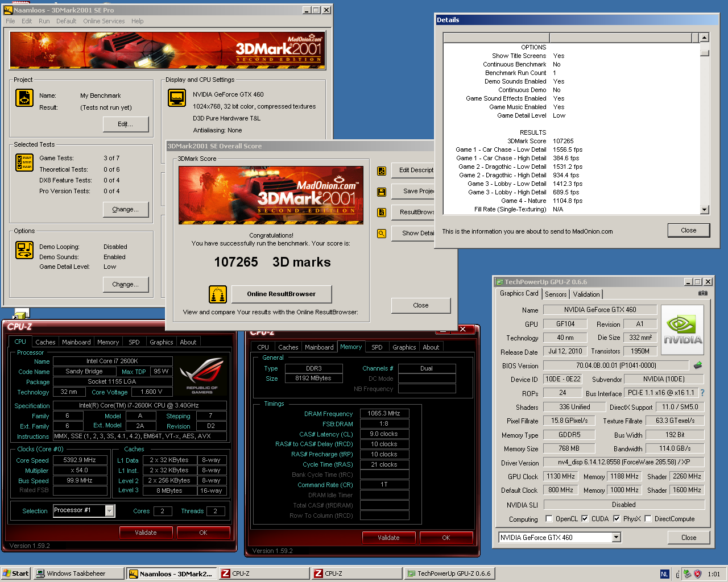The width and height of the screenshot is (728, 582).
Task: Click Change... button under Selected Tests
Action: pos(126,209)
